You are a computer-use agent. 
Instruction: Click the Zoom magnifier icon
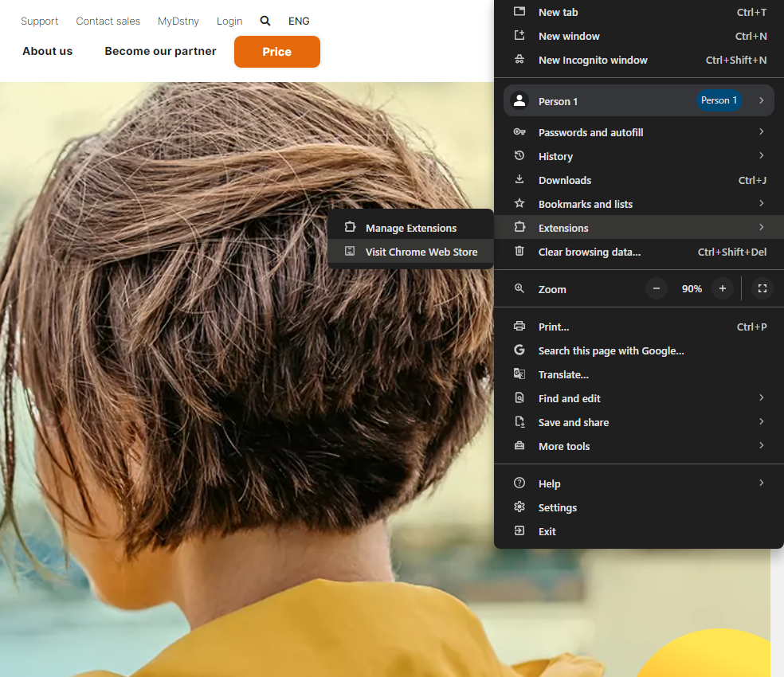pos(519,288)
